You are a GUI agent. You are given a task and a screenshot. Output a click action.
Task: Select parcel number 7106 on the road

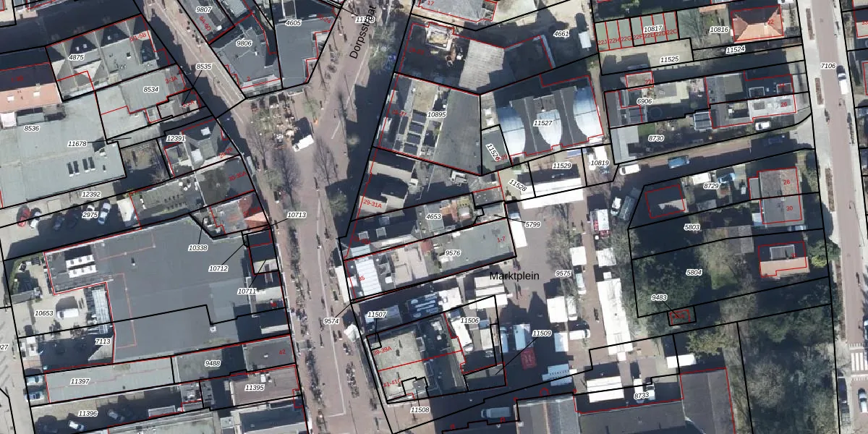tap(827, 66)
